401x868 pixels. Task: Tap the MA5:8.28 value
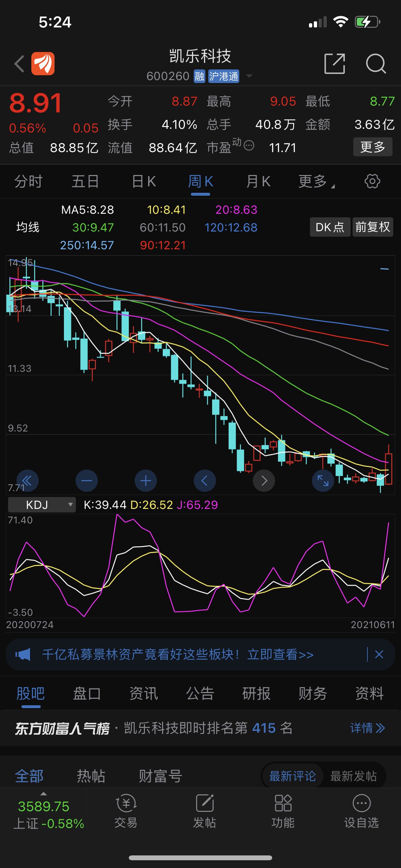click(x=87, y=210)
